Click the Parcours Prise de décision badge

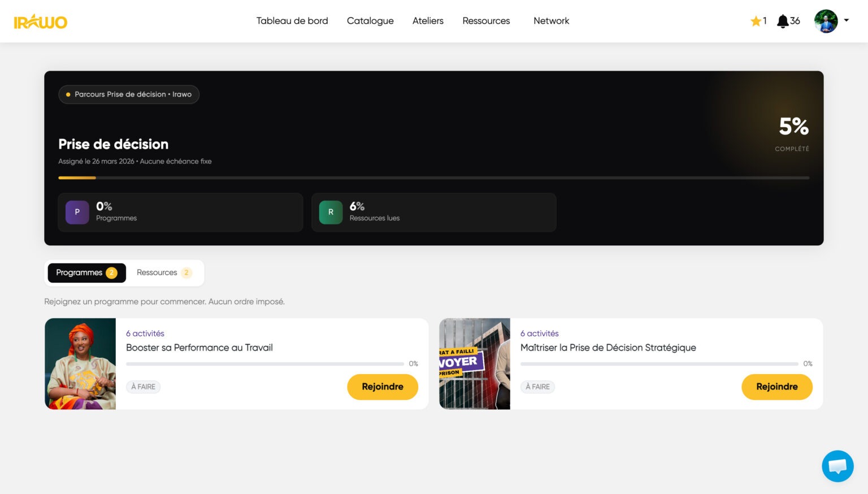click(129, 94)
